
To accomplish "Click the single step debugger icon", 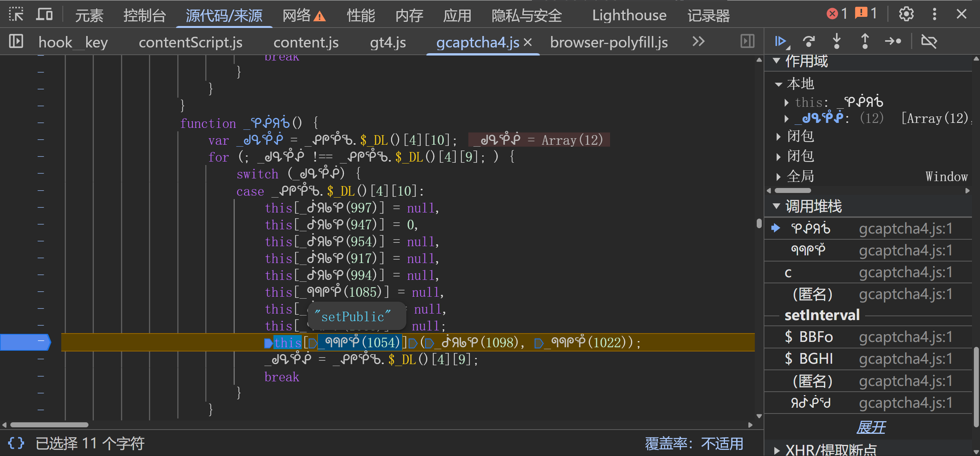I will (893, 41).
